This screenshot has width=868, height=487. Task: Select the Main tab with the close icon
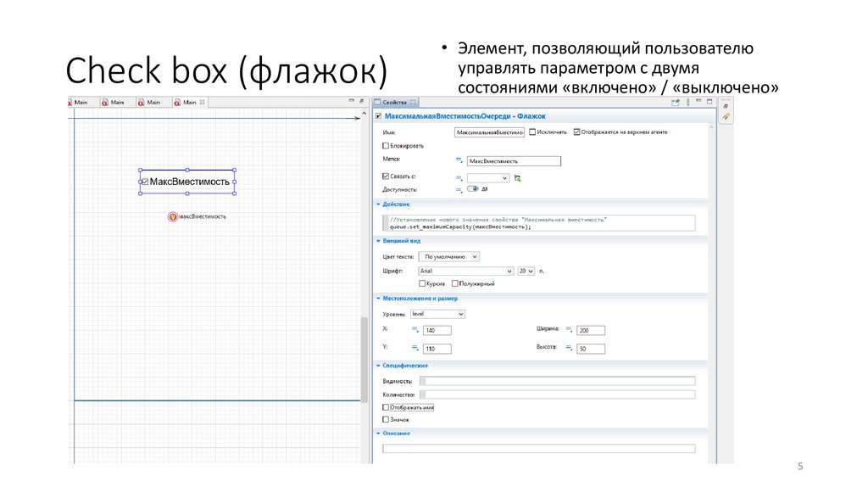tap(190, 102)
